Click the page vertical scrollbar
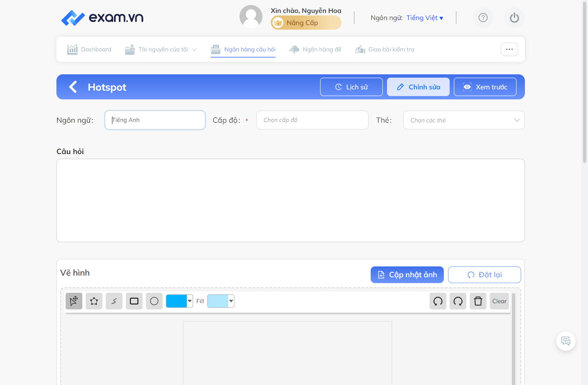588x385 pixels. tap(585, 81)
